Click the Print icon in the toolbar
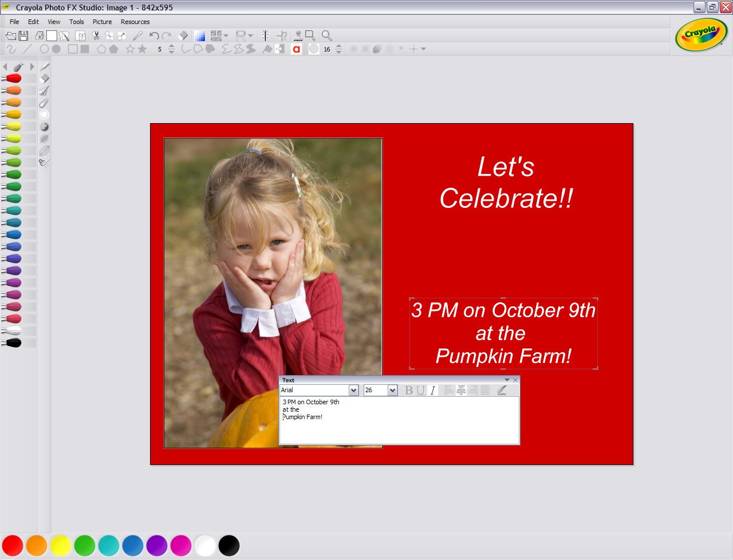Viewport: 733px width, 560px height. pos(40,36)
